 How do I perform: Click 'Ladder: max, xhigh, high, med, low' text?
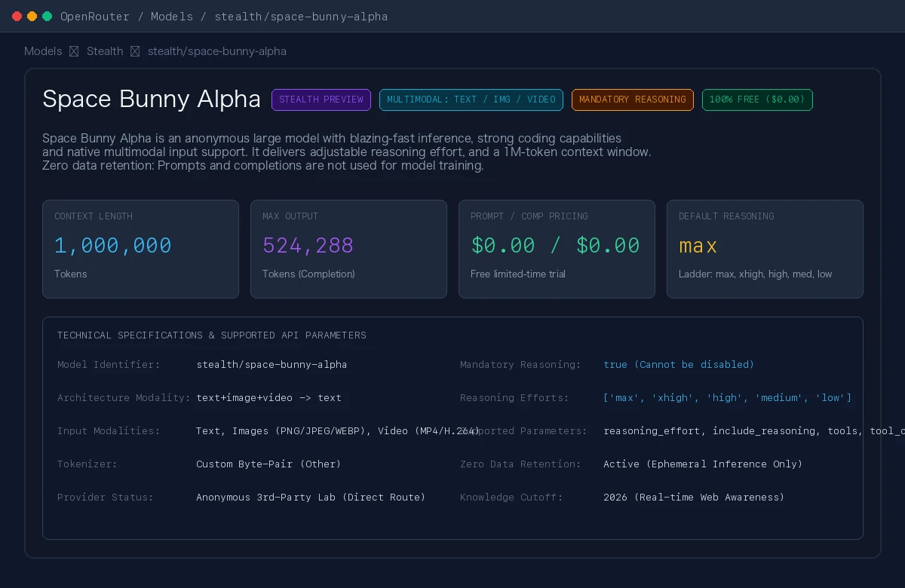click(x=756, y=274)
